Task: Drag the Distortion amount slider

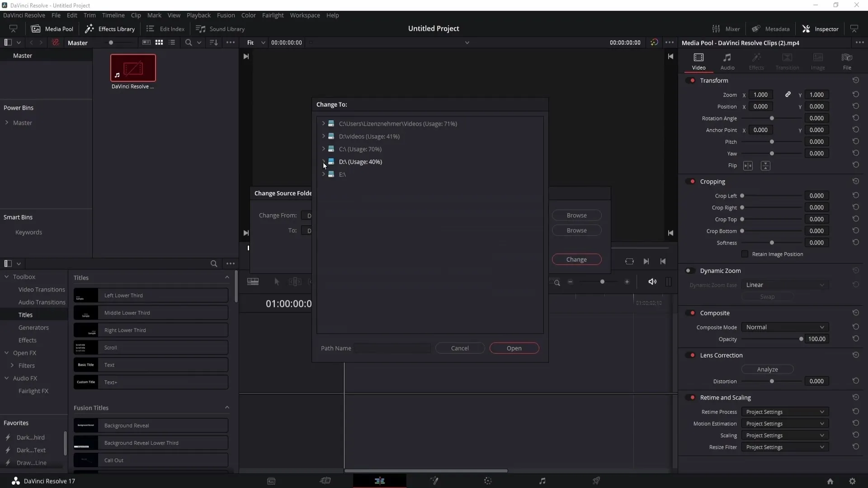Action: coord(771,381)
